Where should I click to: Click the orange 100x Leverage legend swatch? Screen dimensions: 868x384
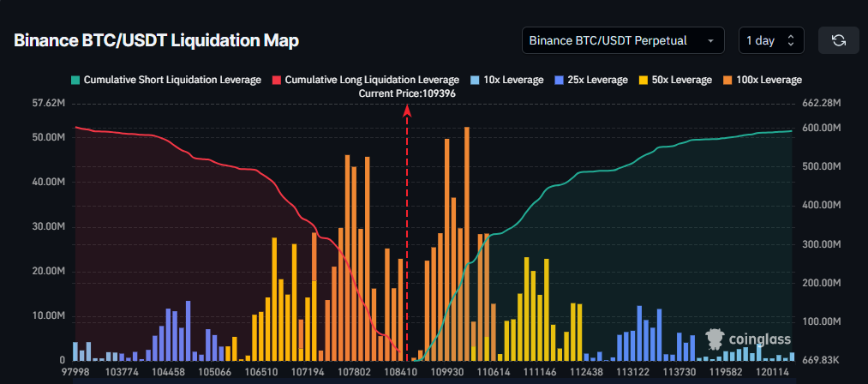coord(727,80)
